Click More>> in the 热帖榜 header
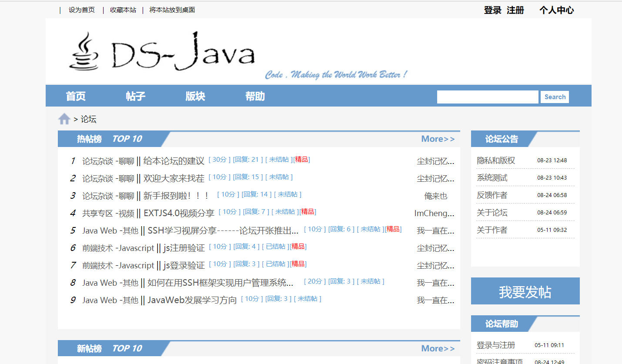 point(438,139)
